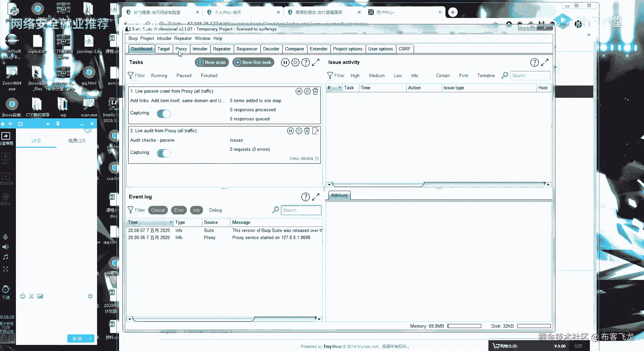Open the vipkid.txt desktop file icon
This screenshot has height=351, width=644.
pos(37,44)
